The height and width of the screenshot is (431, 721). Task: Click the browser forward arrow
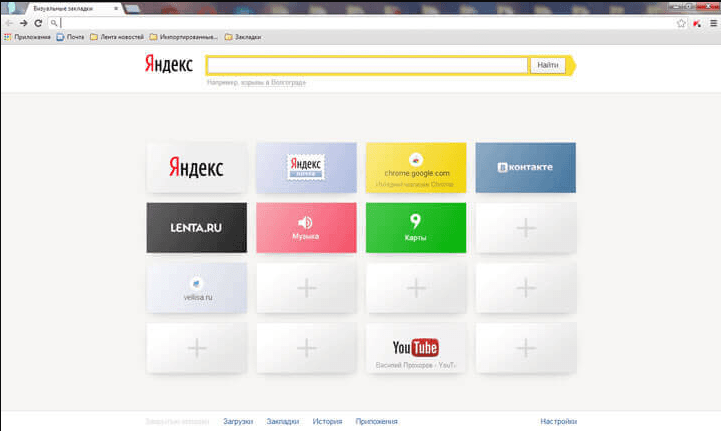pos(23,22)
